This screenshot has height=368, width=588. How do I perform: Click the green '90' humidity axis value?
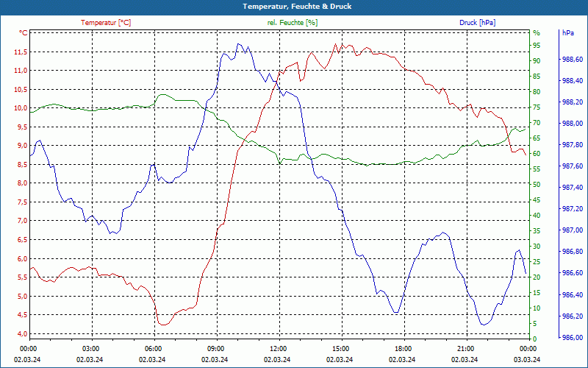[537, 61]
